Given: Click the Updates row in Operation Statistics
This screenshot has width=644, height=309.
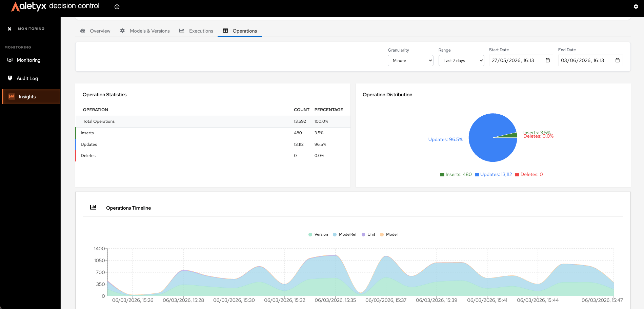Looking at the screenshot, I should [213, 144].
